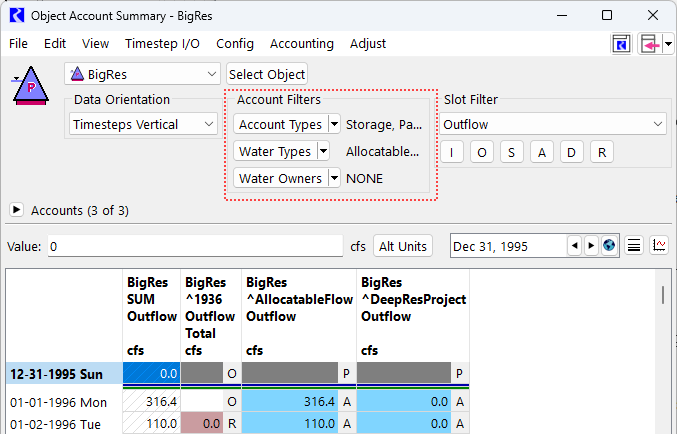The image size is (677, 434).
Task: Toggle the I slot filter button
Action: (x=452, y=152)
